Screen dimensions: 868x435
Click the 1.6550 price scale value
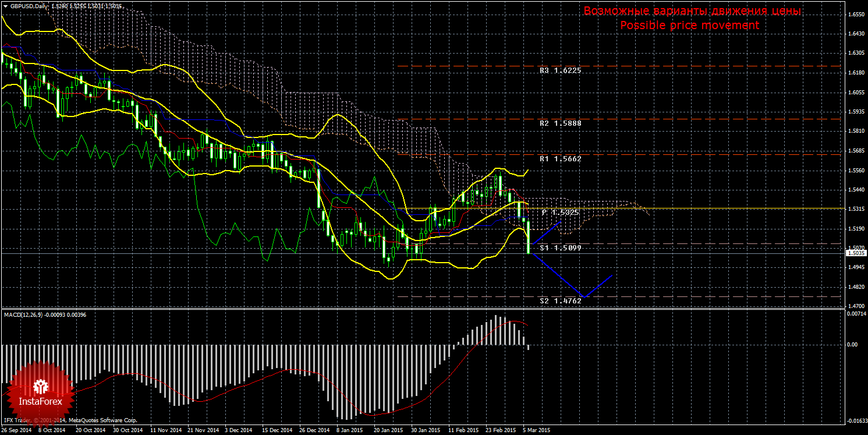click(856, 15)
